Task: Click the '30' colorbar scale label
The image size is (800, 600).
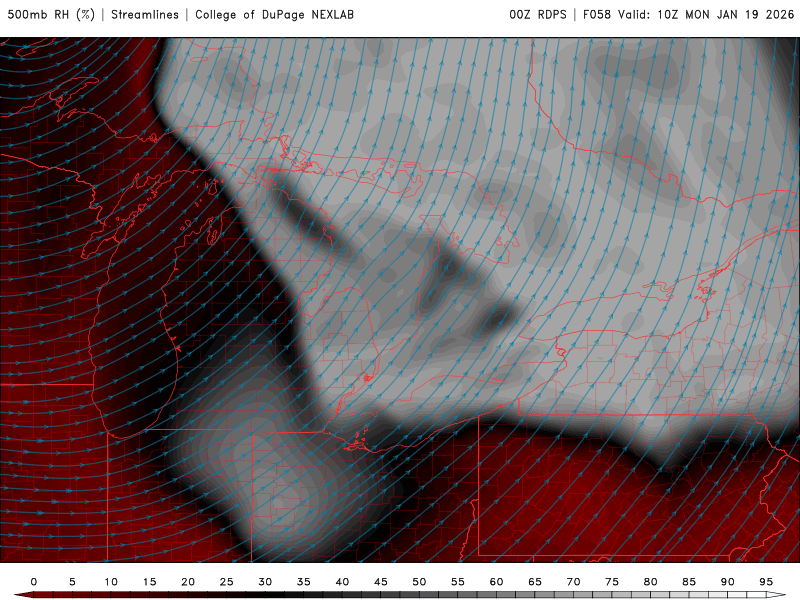Action: click(x=265, y=582)
